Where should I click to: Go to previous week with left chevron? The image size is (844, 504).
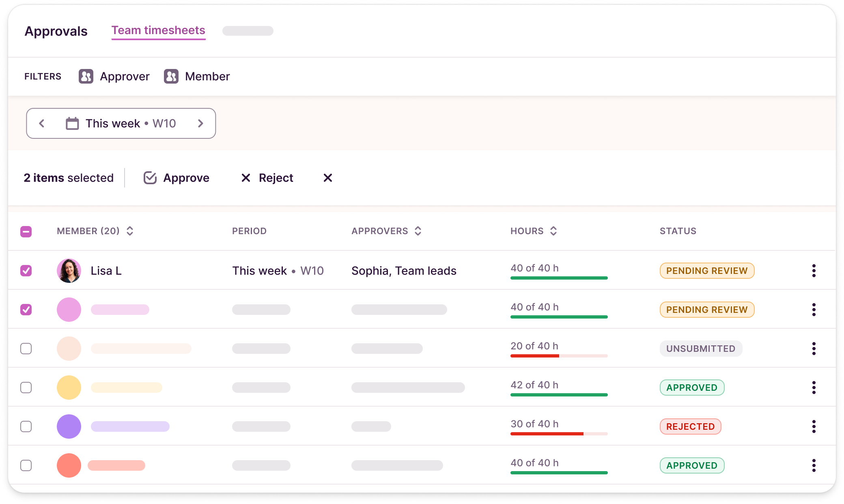click(42, 123)
